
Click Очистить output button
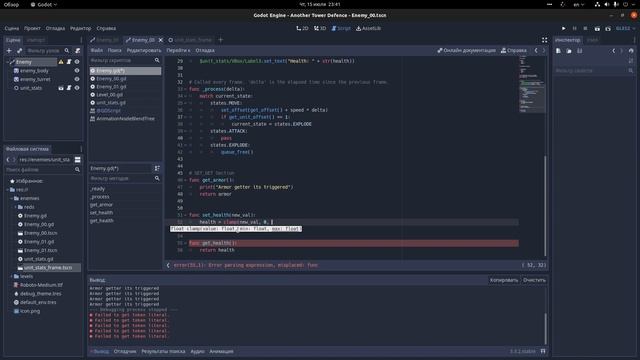(x=534, y=280)
